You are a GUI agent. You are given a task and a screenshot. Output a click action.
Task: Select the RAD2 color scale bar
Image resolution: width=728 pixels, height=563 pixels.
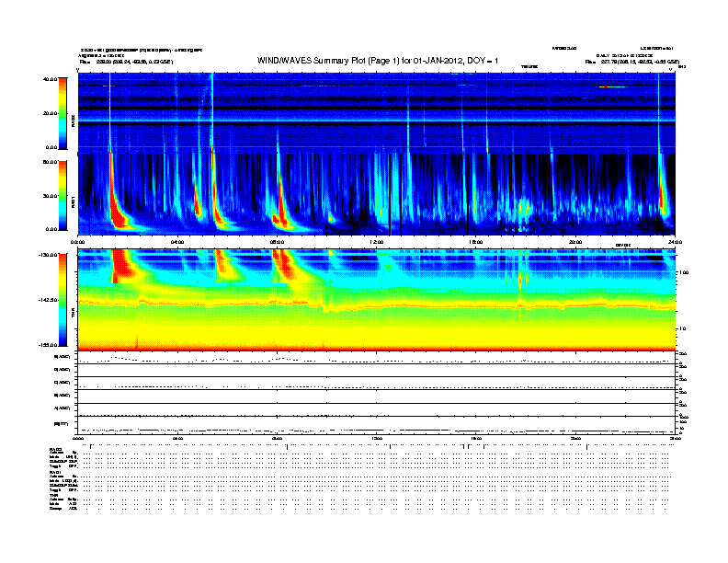(x=63, y=113)
